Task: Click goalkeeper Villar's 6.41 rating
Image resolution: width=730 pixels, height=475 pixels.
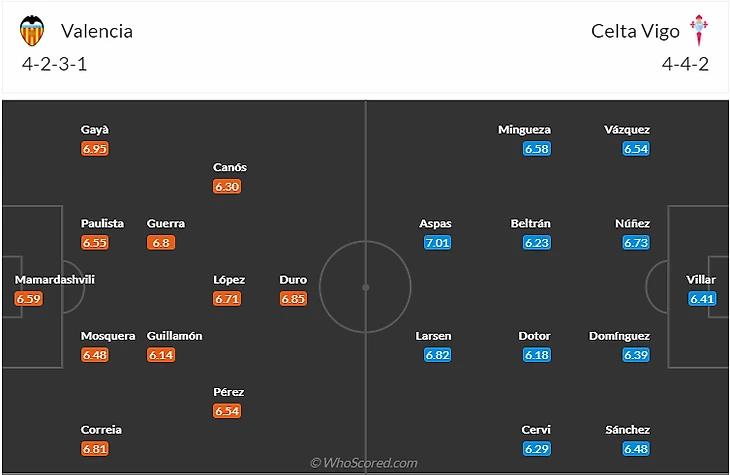Action: click(x=702, y=298)
